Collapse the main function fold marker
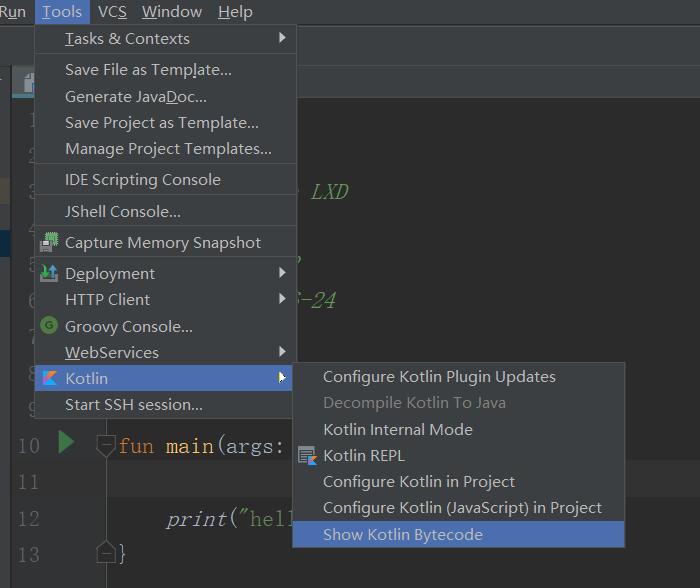 pyautogui.click(x=105, y=445)
